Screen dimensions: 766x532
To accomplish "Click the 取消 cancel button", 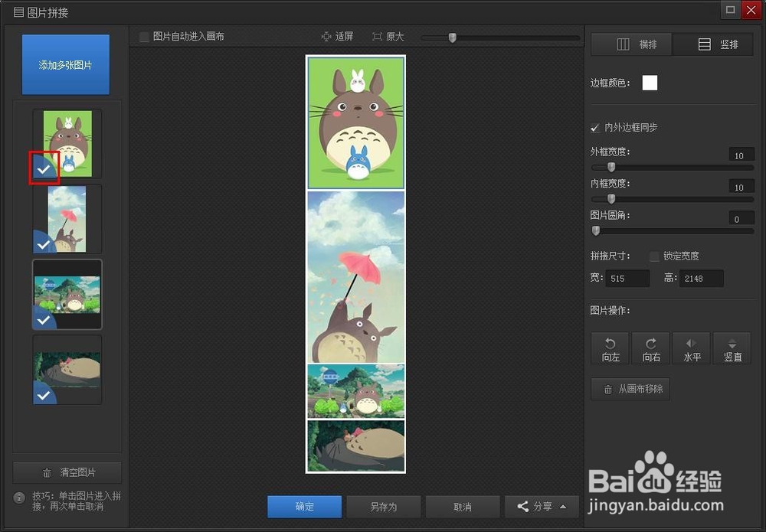I will (463, 507).
